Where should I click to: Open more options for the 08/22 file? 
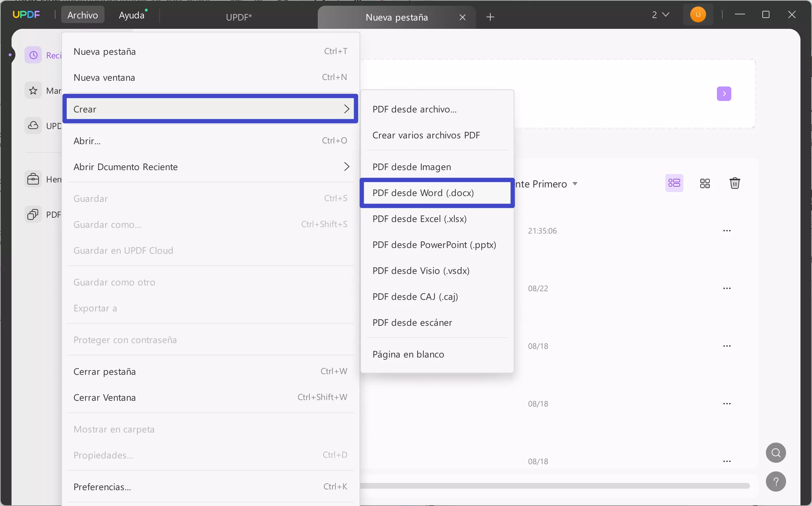tap(727, 288)
